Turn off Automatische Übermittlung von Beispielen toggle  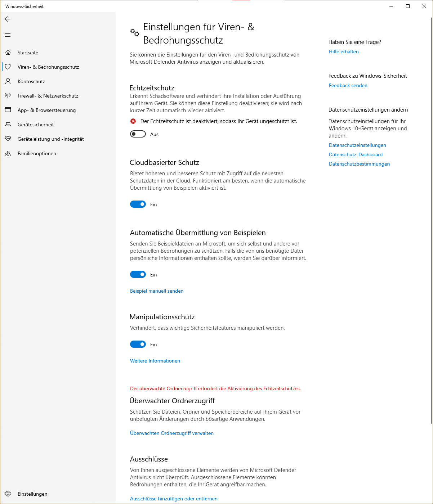138,275
